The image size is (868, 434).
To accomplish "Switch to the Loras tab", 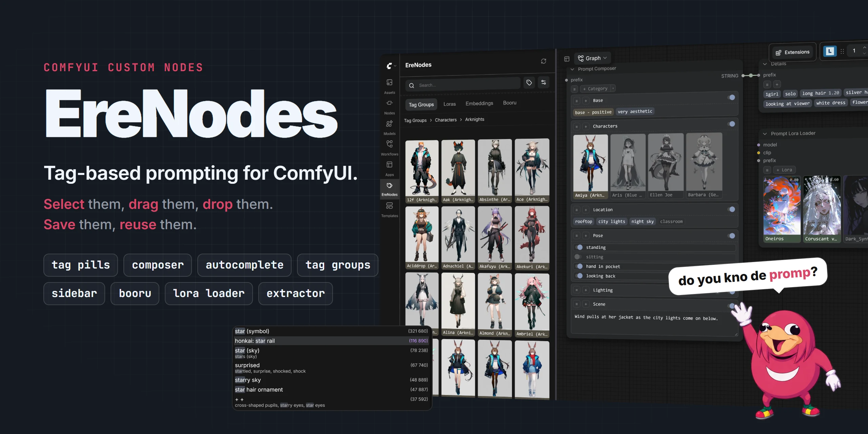I will pos(450,104).
